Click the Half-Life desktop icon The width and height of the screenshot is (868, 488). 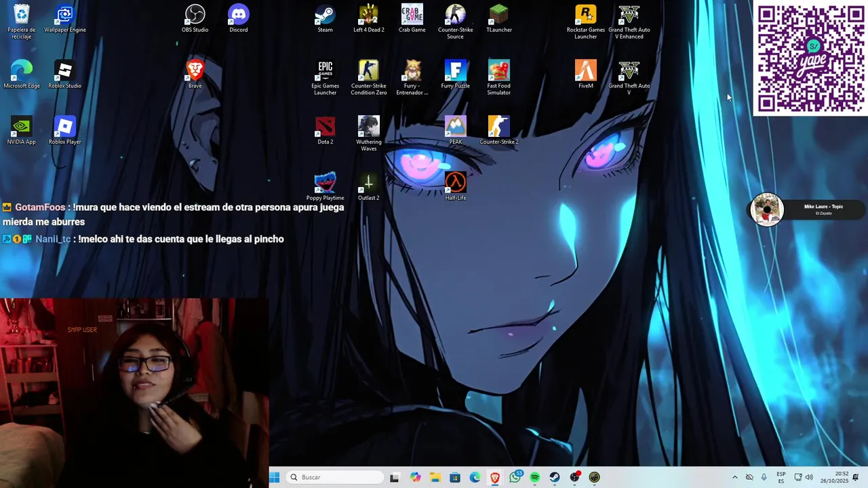coord(456,187)
